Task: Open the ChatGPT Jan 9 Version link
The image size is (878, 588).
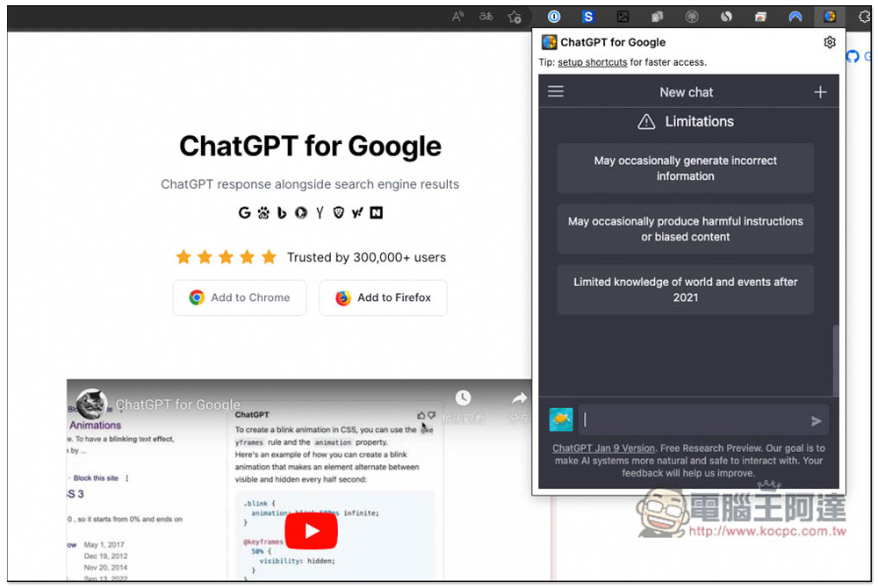Action: coord(604,448)
